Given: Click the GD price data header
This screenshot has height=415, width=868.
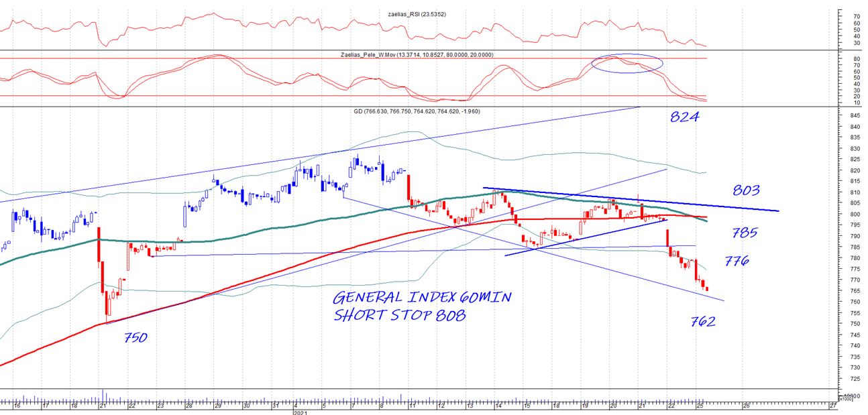Looking at the screenshot, I should (416, 111).
